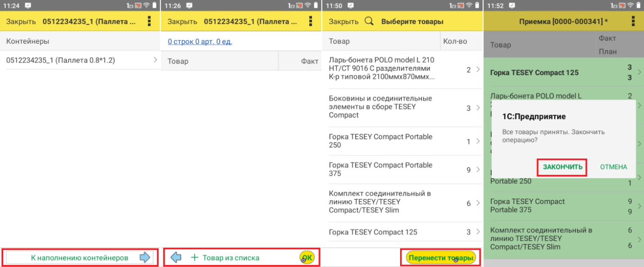This screenshot has width=644, height=267.
Task: Open three-dot menu in first screen header
Action: tap(150, 21)
